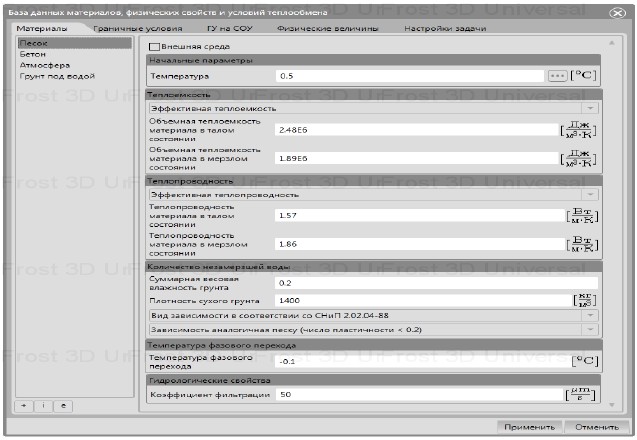This screenshot has height=440, width=637.
Task: Open the 'Физические величины' tab
Action: 327,28
